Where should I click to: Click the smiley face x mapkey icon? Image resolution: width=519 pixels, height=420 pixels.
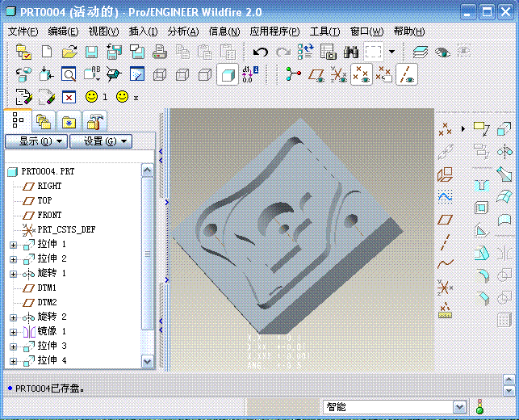point(123,97)
